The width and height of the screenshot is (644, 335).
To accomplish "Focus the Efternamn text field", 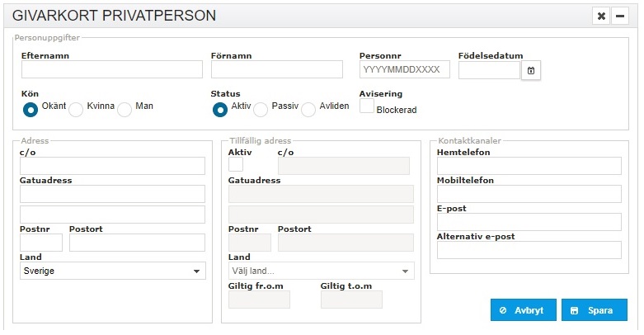I will tap(112, 69).
